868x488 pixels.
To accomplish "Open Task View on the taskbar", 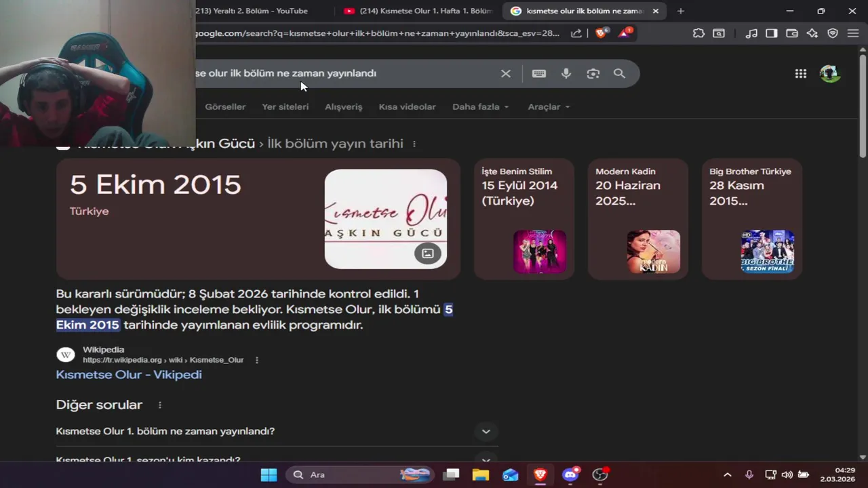I will tap(451, 474).
